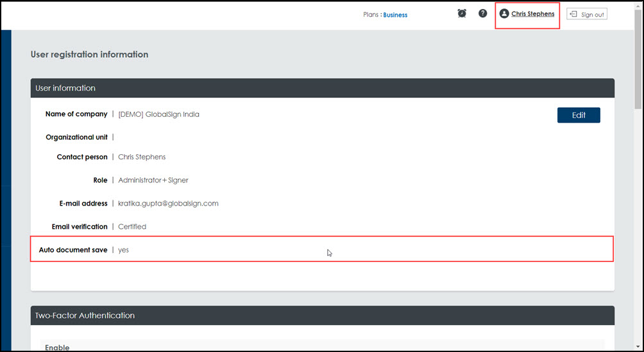Select the Auto document save value yes
This screenshot has height=352, width=644.
coord(123,250)
